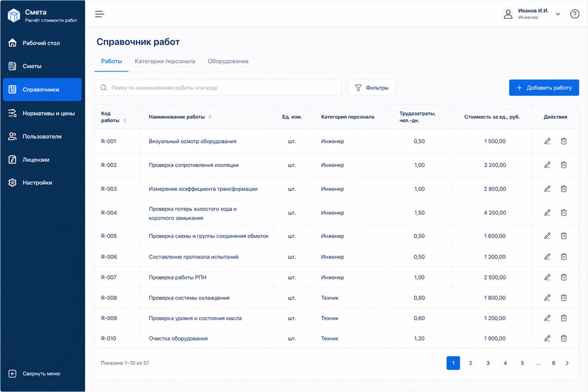Sort by Код работы column arrow

pyautogui.click(x=125, y=121)
